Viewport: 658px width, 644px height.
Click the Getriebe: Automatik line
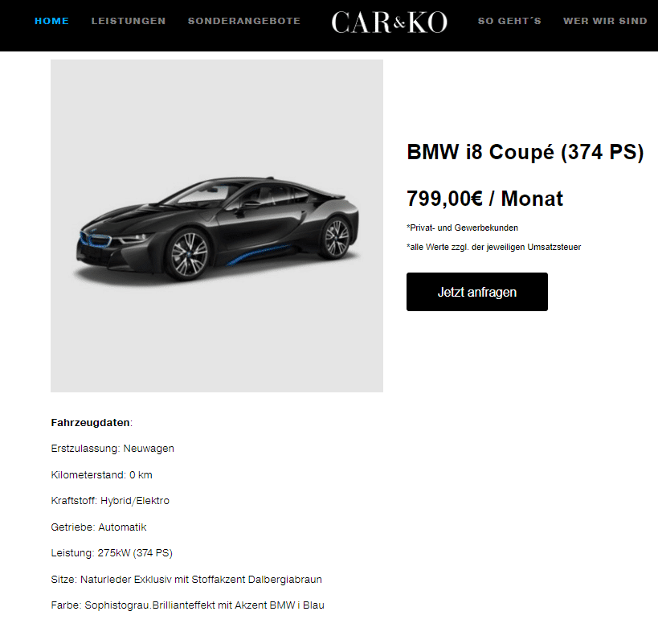pos(99,527)
